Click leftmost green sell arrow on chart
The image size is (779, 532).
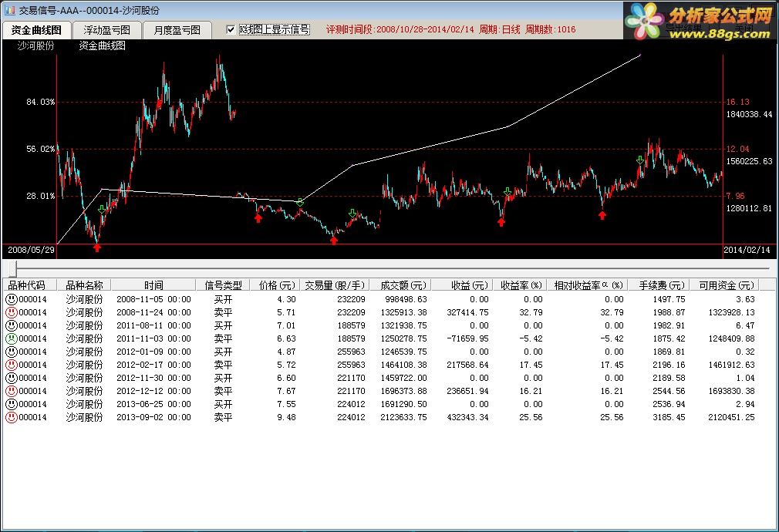[102, 210]
